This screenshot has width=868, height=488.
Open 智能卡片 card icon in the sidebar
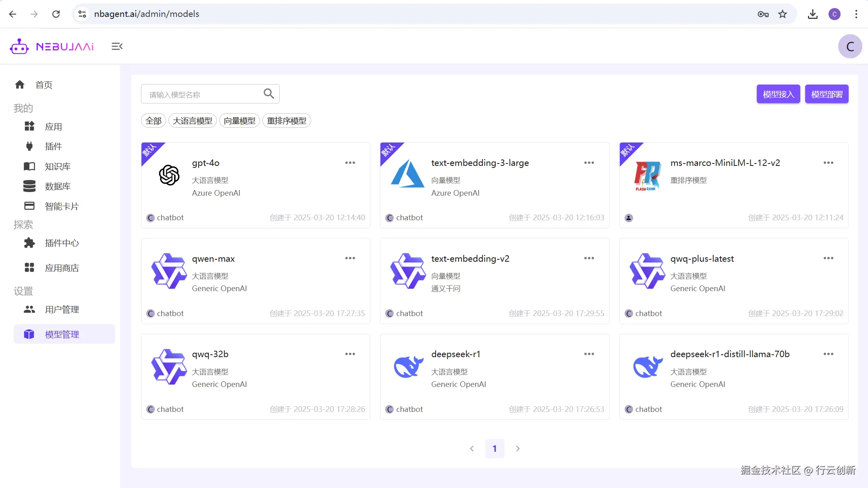[x=29, y=206]
